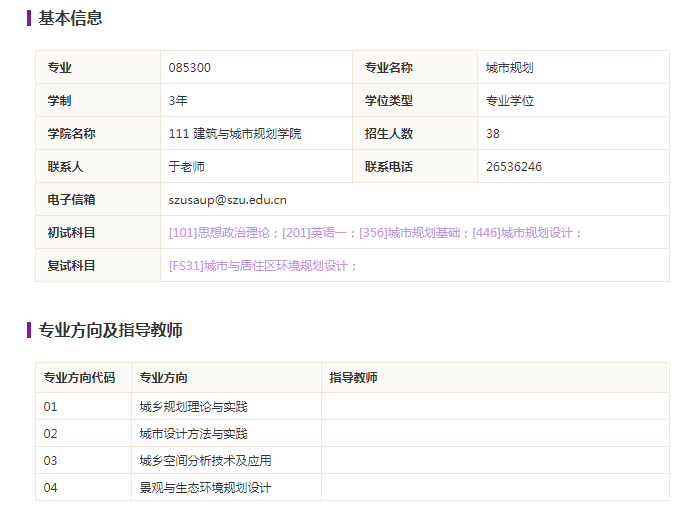Viewport: 685px width, 515px height.
Task: Click direction 城乡规划理论与实践
Action: [194, 407]
